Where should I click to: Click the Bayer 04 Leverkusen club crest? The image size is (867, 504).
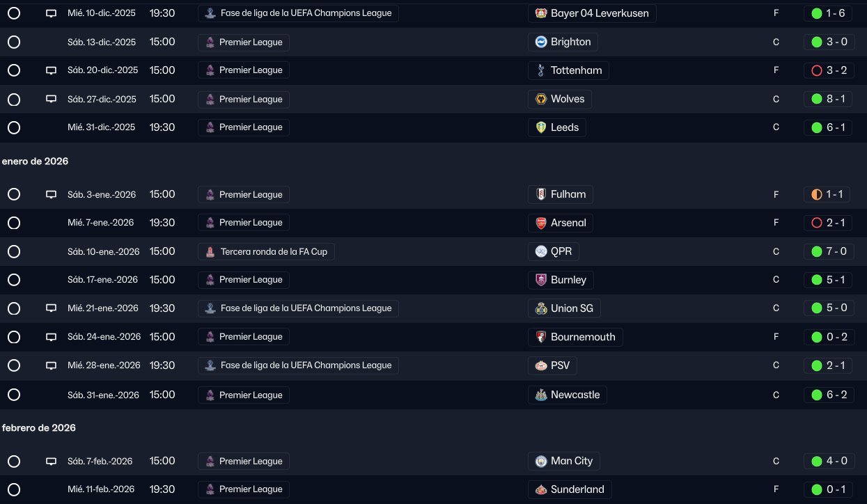tap(541, 13)
